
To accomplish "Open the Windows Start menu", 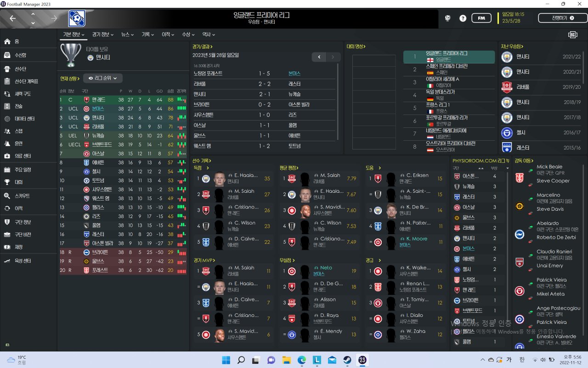I will click(x=226, y=360).
